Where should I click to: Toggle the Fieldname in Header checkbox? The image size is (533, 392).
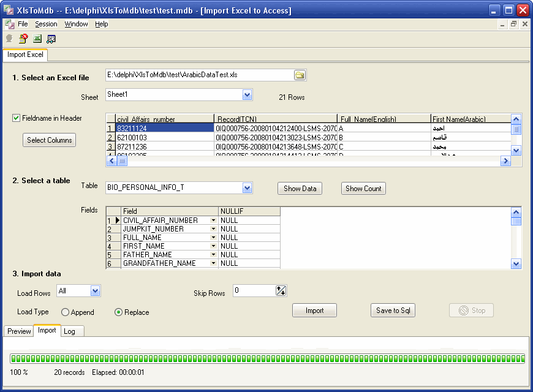coord(17,118)
